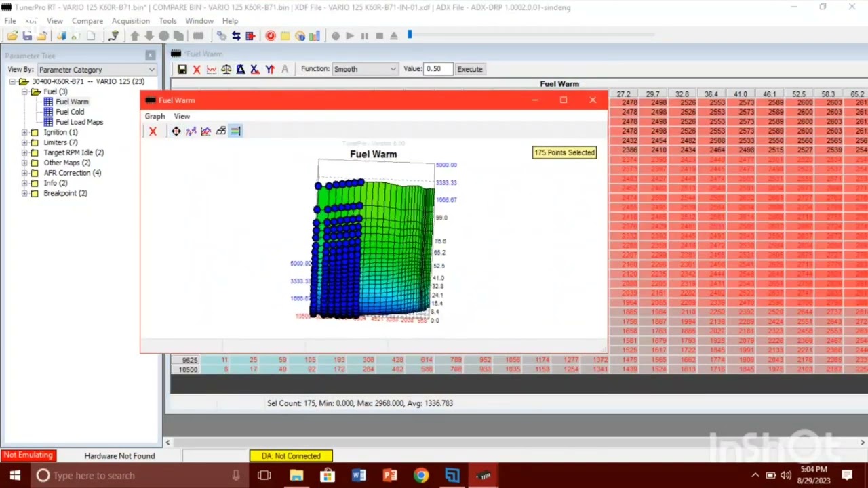Click the pause button in acquisition toolbar
This screenshot has height=488, width=868.
pyautogui.click(x=365, y=36)
